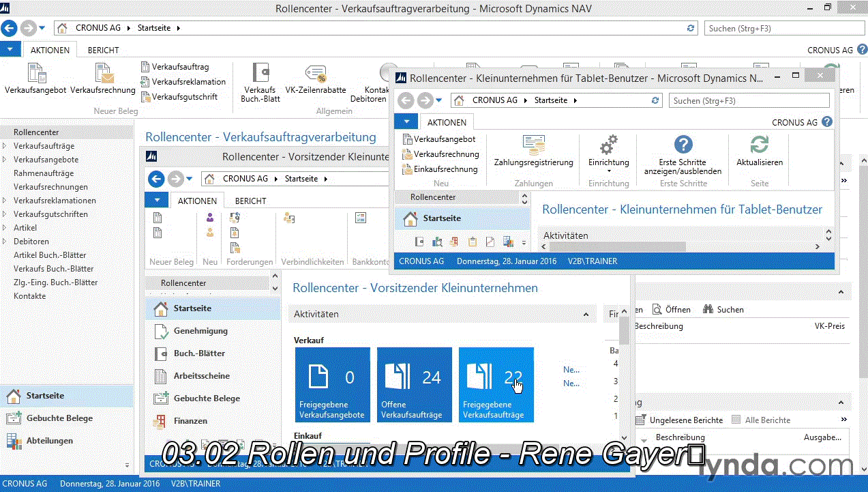Click Rahmenaufträge in left navigation tree
868x492 pixels.
pyautogui.click(x=44, y=173)
